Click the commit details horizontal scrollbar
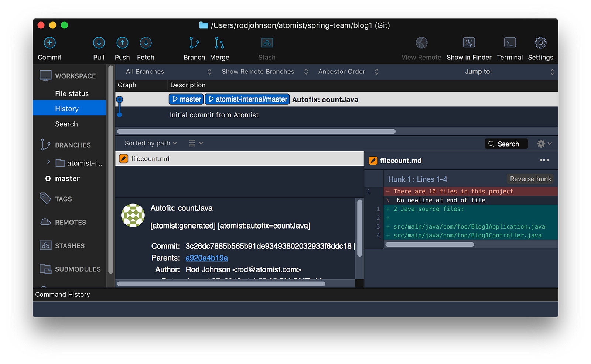This screenshot has width=591, height=364. [221, 284]
